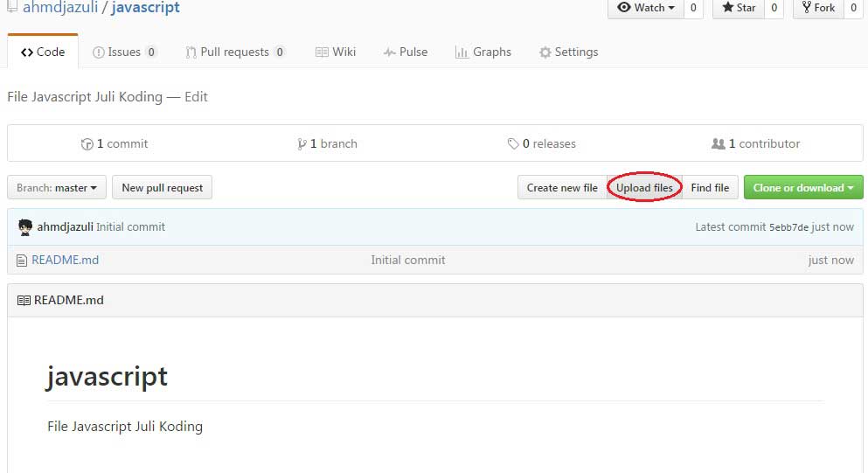The width and height of the screenshot is (868, 473).
Task: Fork the javascript repository
Action: 818,8
